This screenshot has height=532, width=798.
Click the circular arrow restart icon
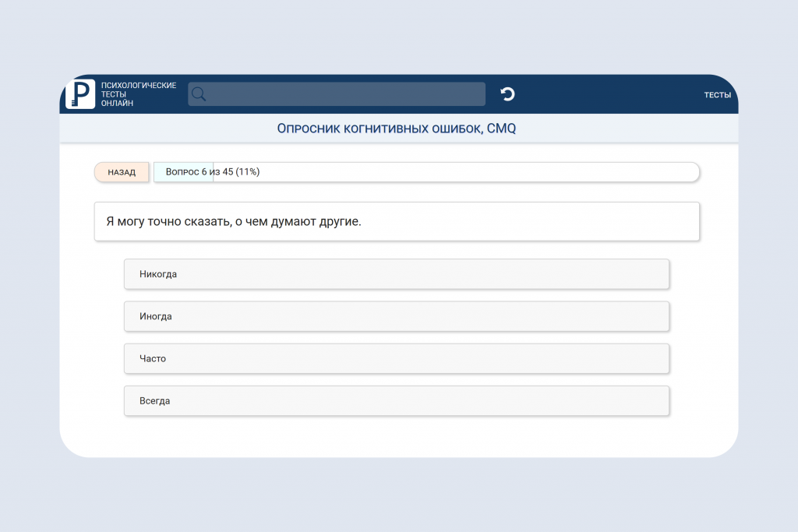click(507, 94)
